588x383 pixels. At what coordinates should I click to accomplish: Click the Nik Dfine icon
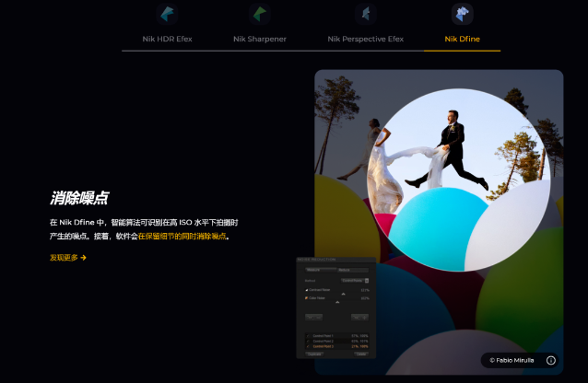[462, 14]
